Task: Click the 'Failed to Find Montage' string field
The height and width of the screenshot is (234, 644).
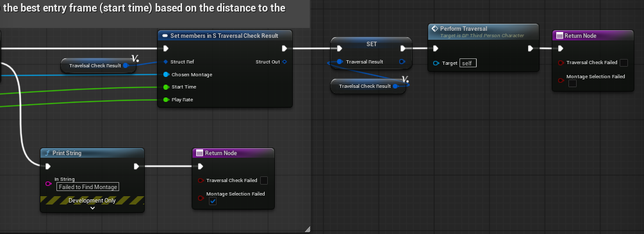Action: (88, 187)
